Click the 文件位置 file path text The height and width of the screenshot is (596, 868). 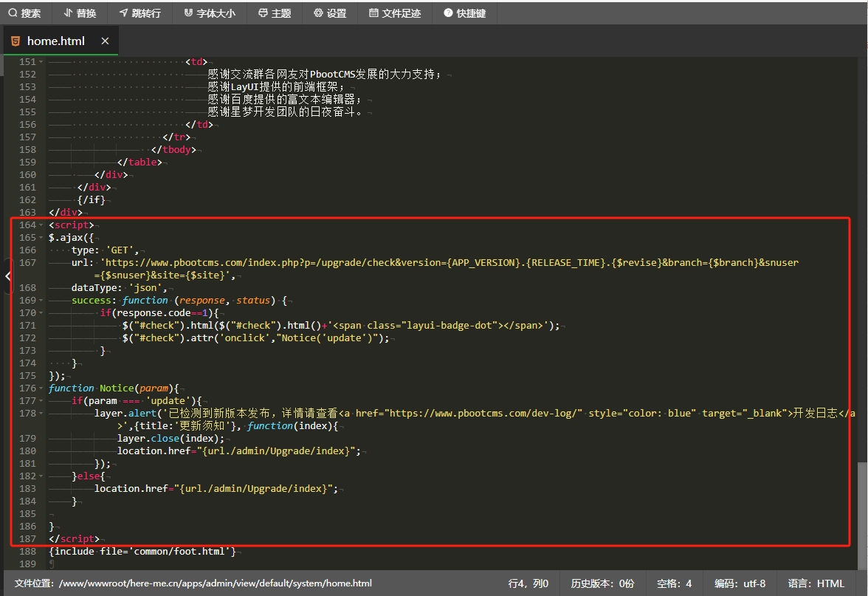[x=193, y=583]
